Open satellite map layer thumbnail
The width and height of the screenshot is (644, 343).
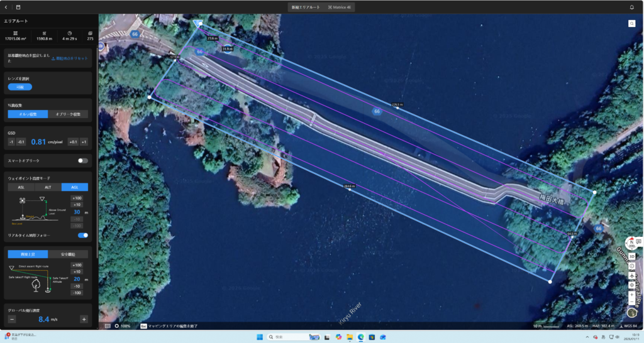click(631, 312)
